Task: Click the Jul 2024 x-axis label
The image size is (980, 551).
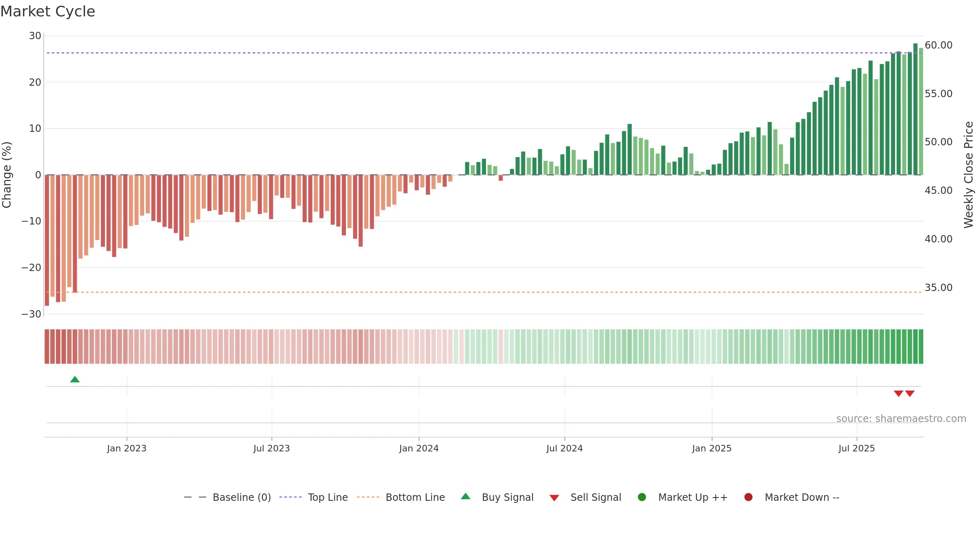Action: 565,448
